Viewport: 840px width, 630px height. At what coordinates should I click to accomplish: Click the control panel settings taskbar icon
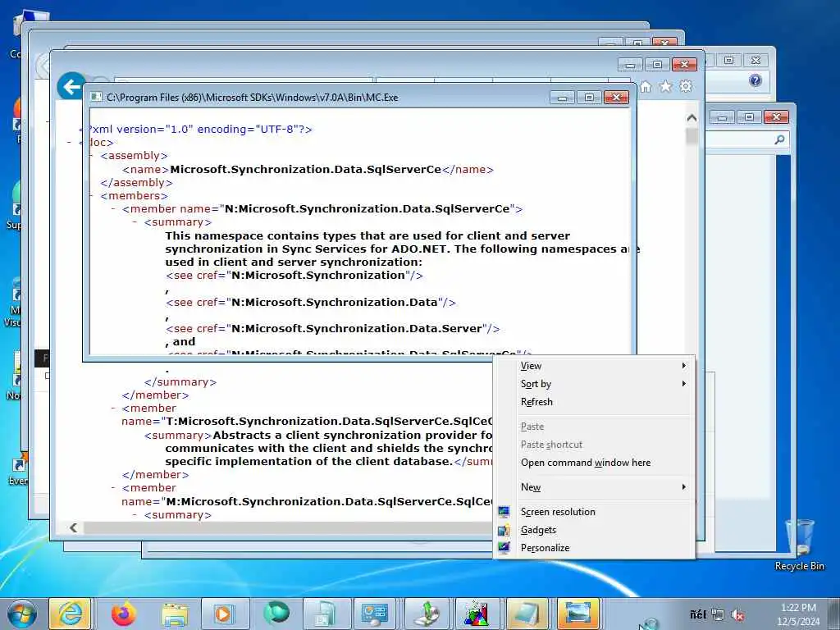(x=375, y=614)
